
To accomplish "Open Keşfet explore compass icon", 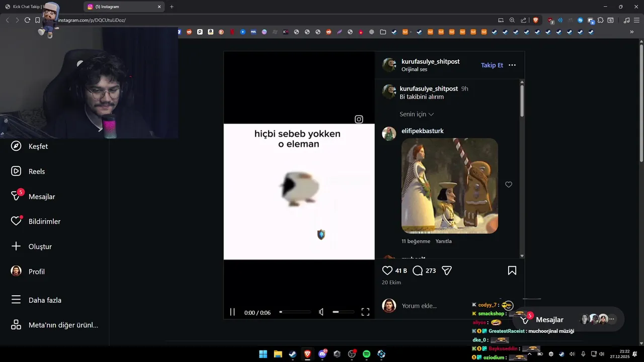I will tap(16, 146).
